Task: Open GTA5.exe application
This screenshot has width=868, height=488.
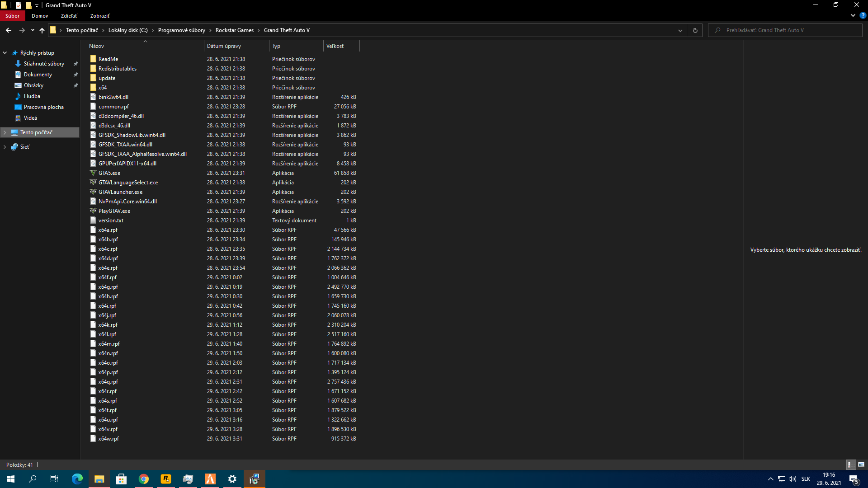Action: 109,173
